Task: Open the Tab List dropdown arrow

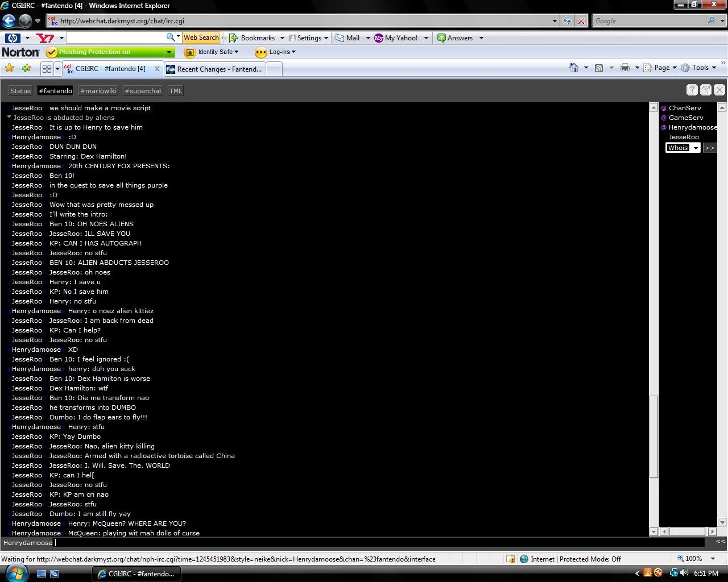Action: [57, 69]
